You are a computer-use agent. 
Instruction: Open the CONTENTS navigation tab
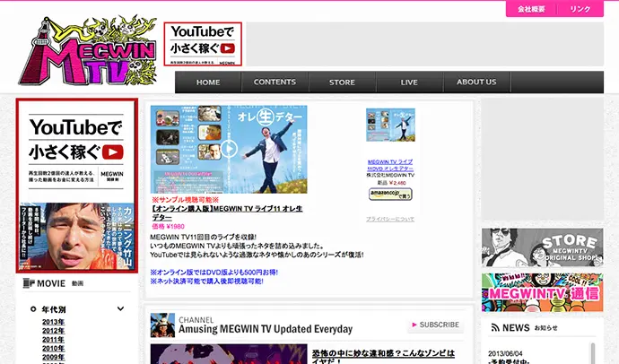(275, 82)
